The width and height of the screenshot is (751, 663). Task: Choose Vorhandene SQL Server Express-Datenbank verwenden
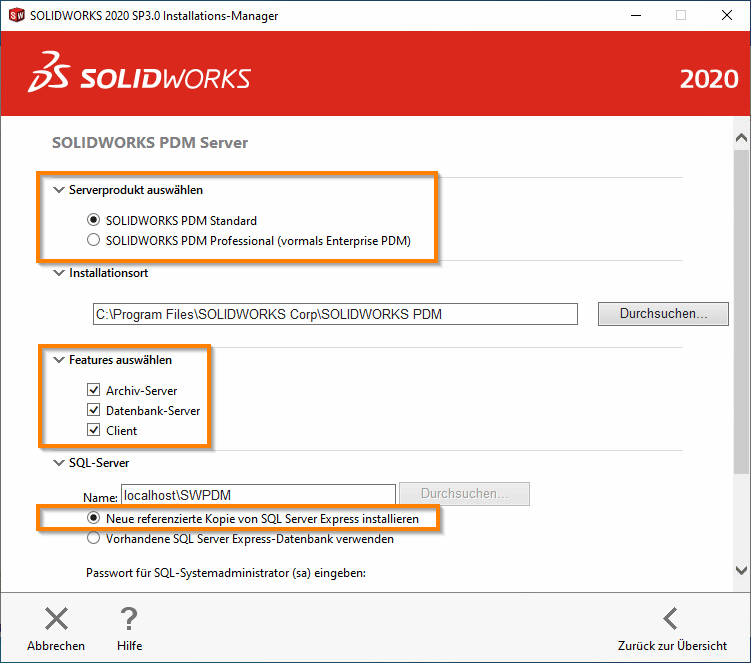pos(93,538)
